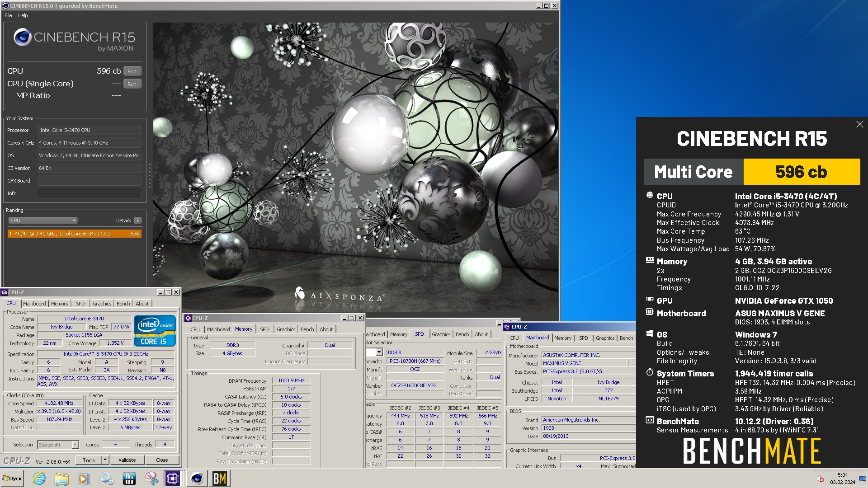Click the Model field 'MAXIMUS V GENE'

pyautogui.click(x=584, y=363)
